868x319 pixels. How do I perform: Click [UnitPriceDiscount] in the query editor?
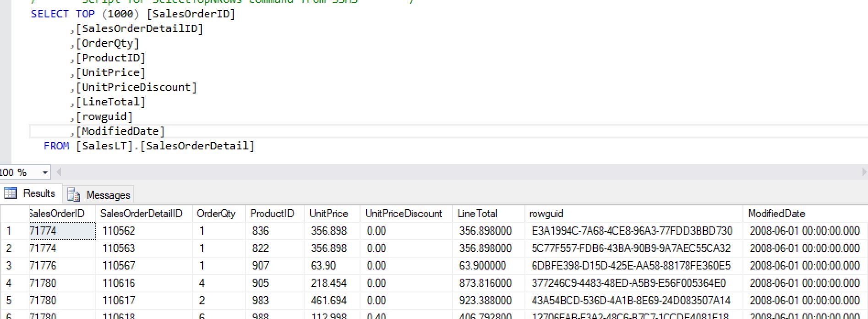[x=136, y=87]
